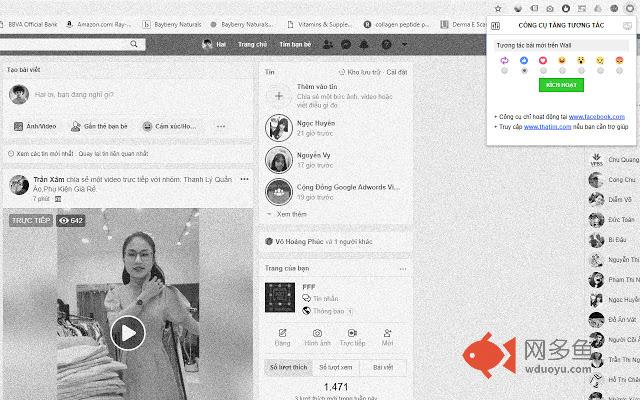Click the bookmark star in address bar

498,8
